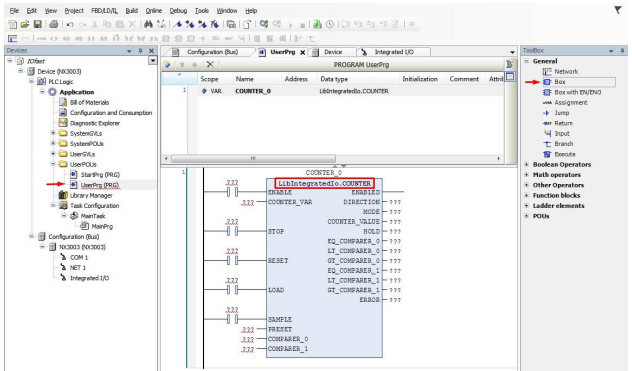Open the File menu

tap(14, 10)
